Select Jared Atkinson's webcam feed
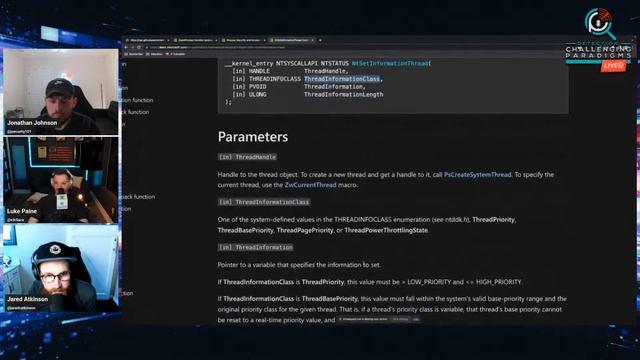 point(61,269)
